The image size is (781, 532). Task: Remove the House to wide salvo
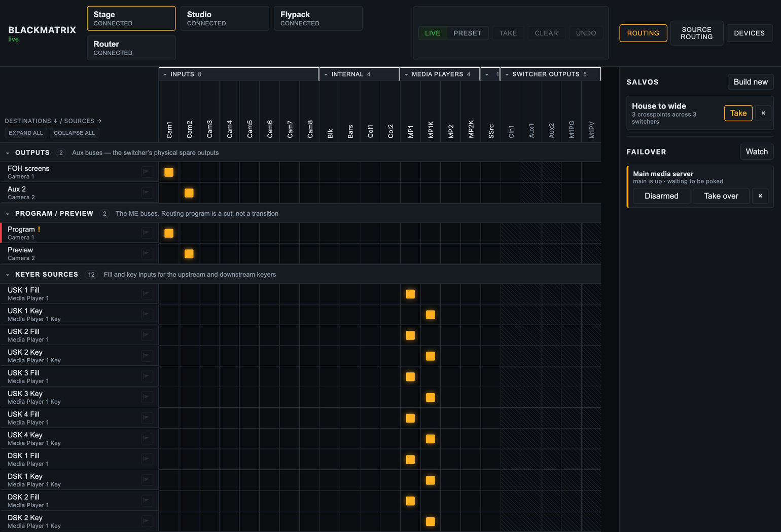(763, 113)
